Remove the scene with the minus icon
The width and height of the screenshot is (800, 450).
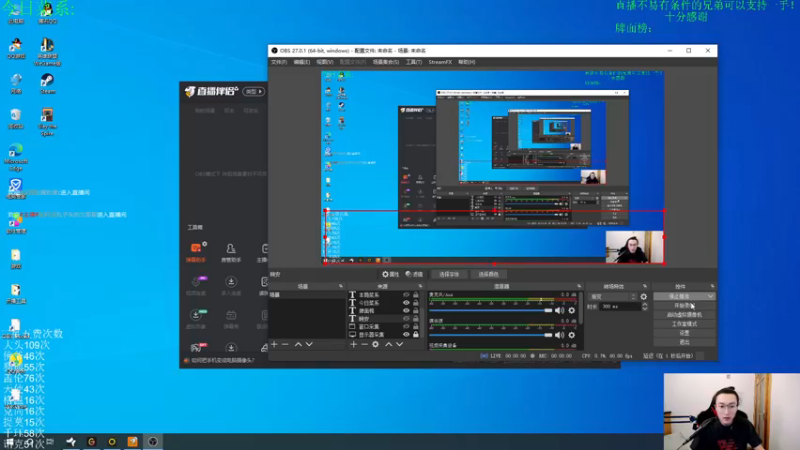[285, 344]
